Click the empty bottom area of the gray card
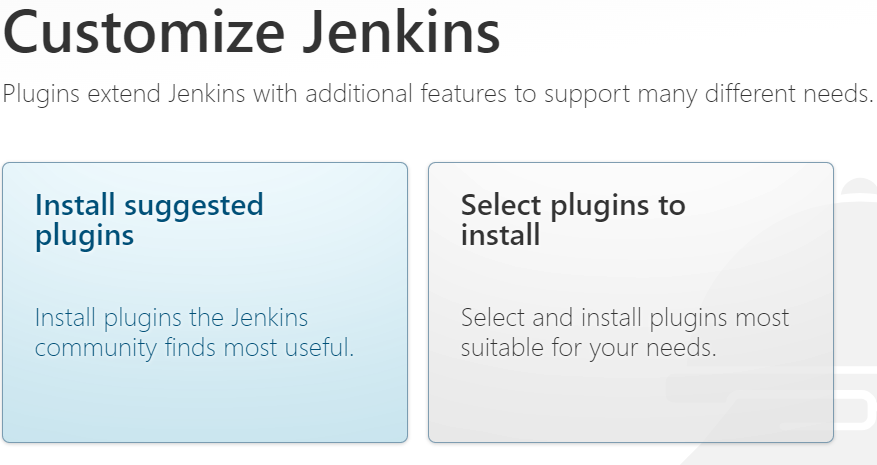This screenshot has width=877, height=465. click(630, 405)
